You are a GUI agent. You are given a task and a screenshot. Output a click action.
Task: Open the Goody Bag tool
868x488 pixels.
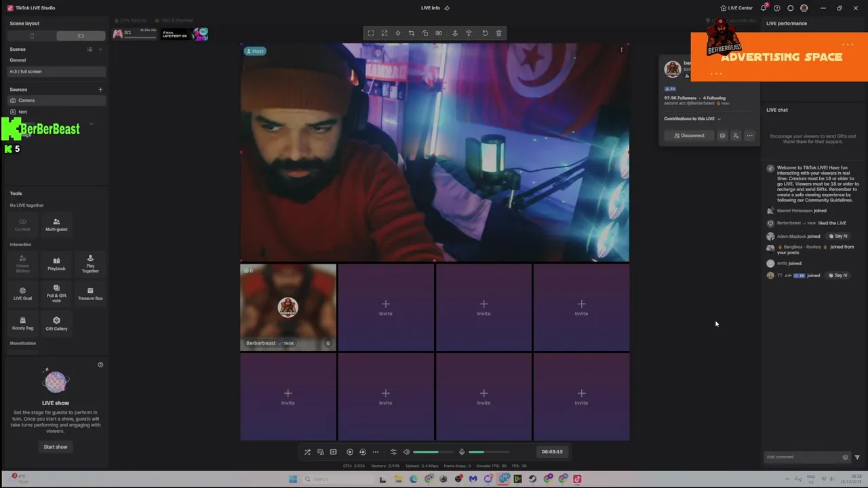[x=22, y=324]
